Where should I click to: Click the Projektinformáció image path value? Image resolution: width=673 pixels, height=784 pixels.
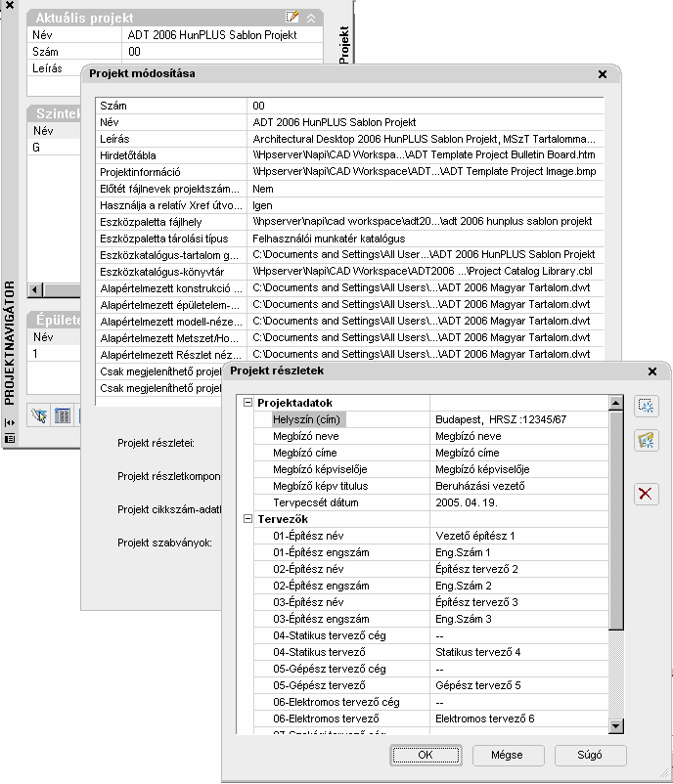(x=426, y=171)
